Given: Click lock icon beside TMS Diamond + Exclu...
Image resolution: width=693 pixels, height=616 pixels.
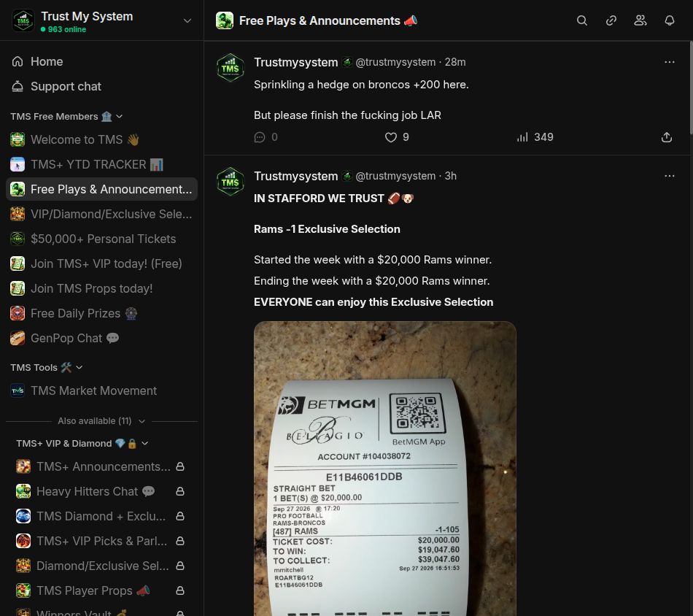Looking at the screenshot, I should click(x=180, y=516).
